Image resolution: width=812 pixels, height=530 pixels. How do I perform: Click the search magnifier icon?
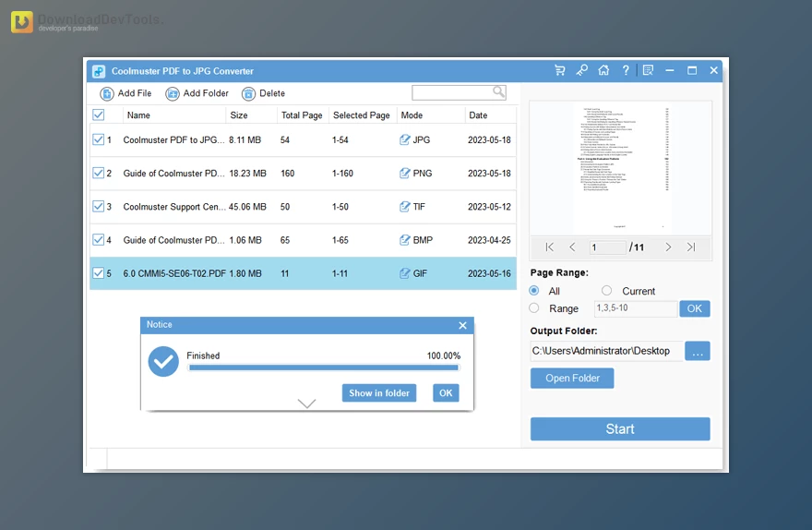[498, 92]
